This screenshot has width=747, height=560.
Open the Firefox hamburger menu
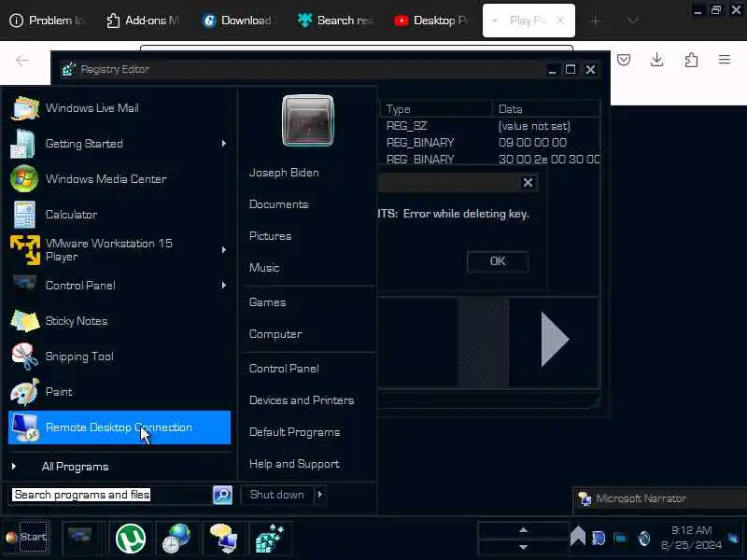click(x=725, y=60)
